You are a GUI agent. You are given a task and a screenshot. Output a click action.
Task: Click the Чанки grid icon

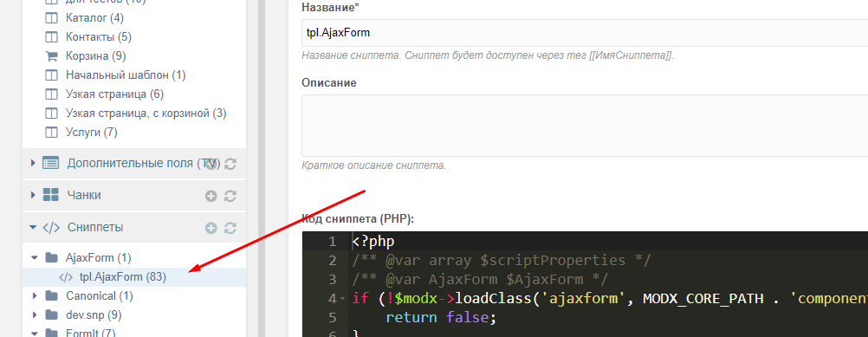click(x=51, y=195)
